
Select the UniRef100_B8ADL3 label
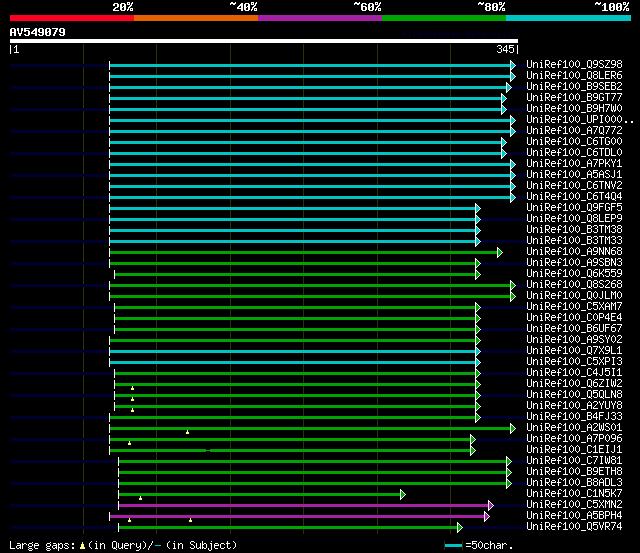(x=574, y=483)
